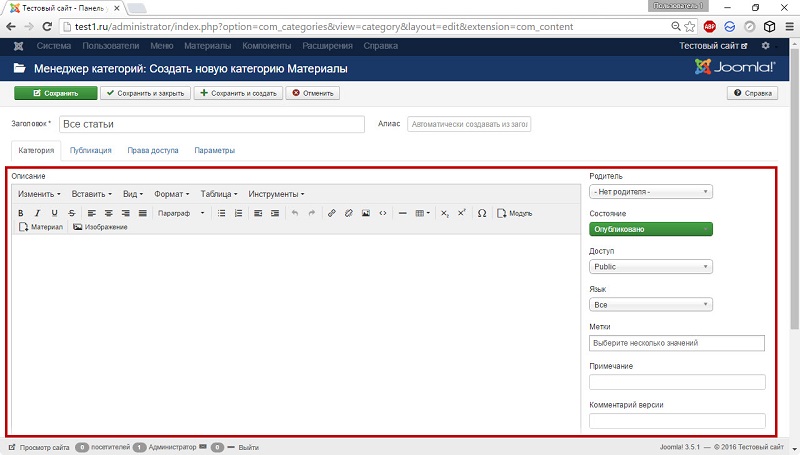Click the Алиас input field
Screen dimensions: 800x455
[x=469, y=124]
